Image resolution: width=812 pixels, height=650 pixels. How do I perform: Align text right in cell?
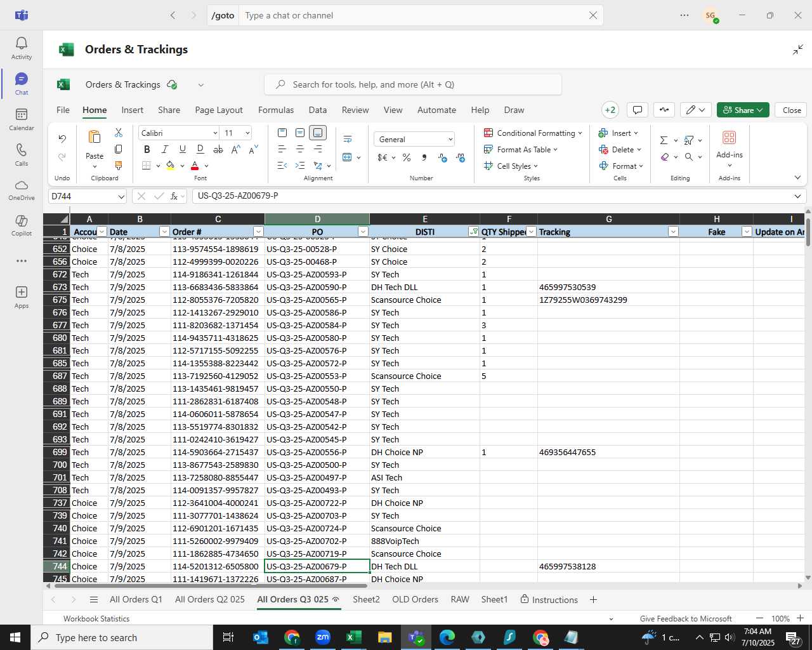(x=318, y=149)
